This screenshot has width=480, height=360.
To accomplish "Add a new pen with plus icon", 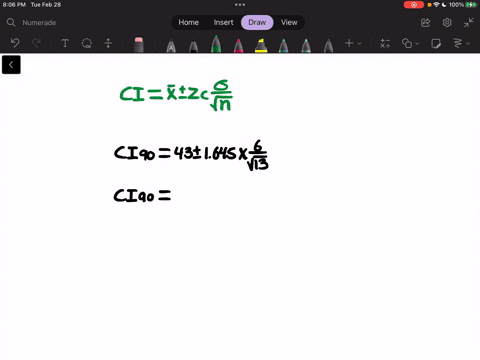I will (349, 43).
